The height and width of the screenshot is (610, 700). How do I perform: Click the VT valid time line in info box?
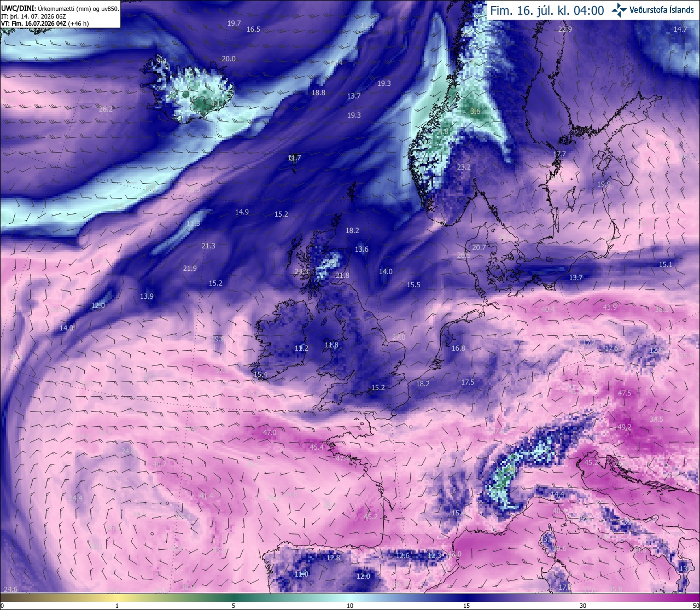pyautogui.click(x=45, y=24)
